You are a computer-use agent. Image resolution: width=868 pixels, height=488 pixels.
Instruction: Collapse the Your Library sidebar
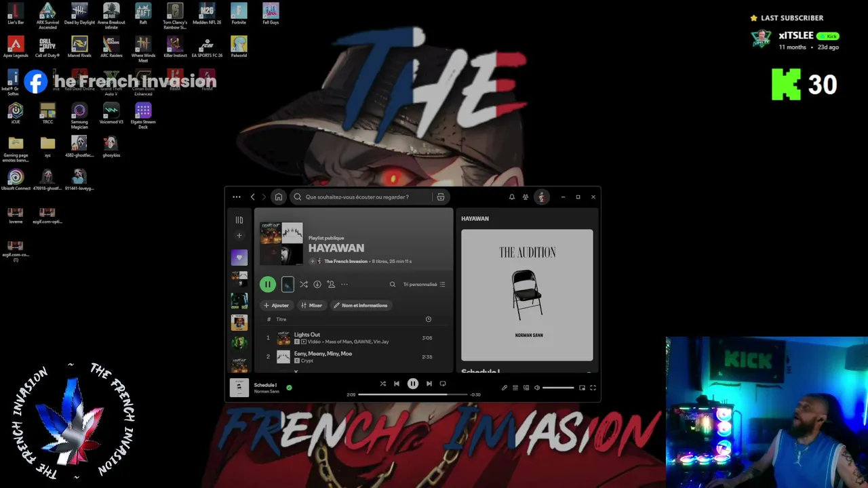[239, 220]
